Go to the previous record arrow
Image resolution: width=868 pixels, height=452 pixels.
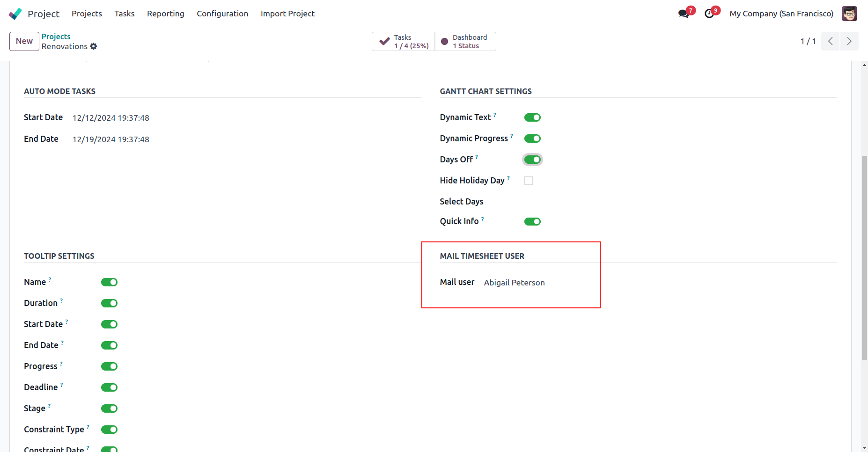(x=830, y=41)
